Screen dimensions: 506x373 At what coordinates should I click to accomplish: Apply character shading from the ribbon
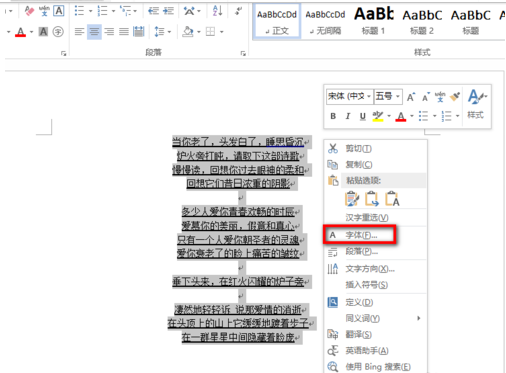pyautogui.click(x=43, y=32)
